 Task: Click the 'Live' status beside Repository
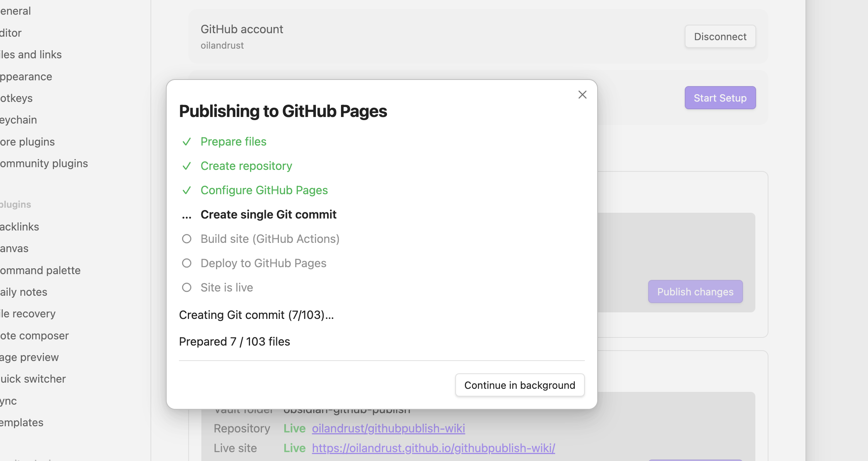(x=294, y=428)
